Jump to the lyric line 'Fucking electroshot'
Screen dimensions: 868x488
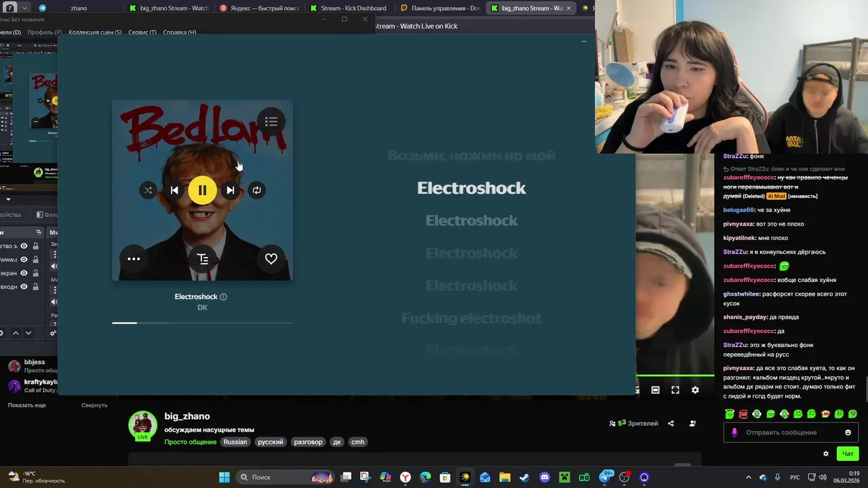(x=471, y=318)
